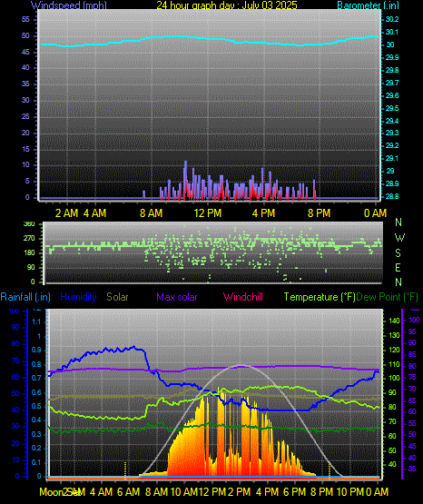Click the '270' wind direction scale value

(29, 239)
